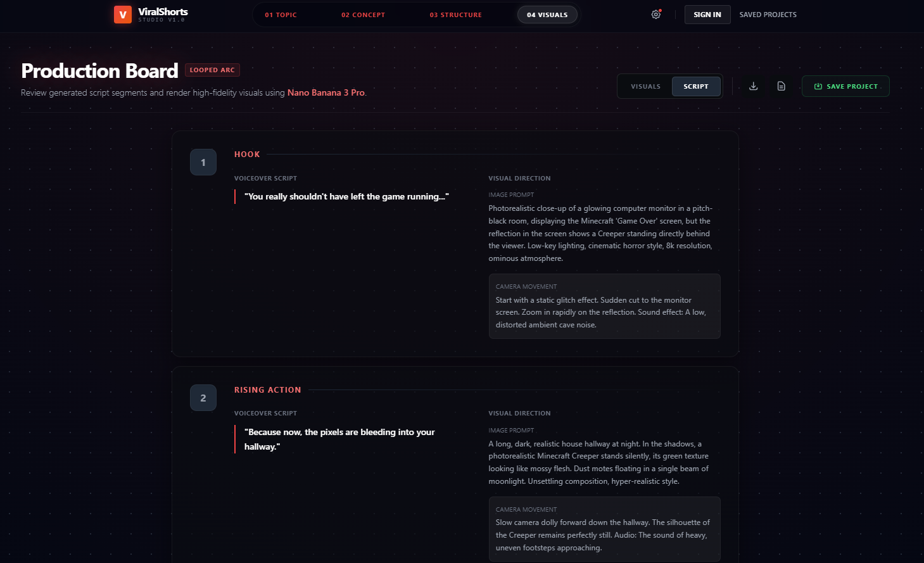The width and height of the screenshot is (924, 563).
Task: Select the 04 Visuals step
Action: [x=547, y=15]
